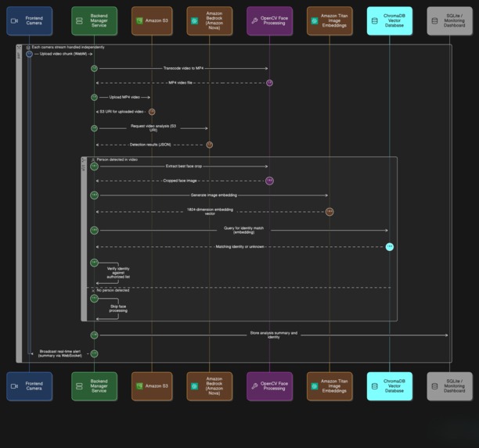Select the 'Query for identity match (embedding)' label

pyautogui.click(x=243, y=231)
